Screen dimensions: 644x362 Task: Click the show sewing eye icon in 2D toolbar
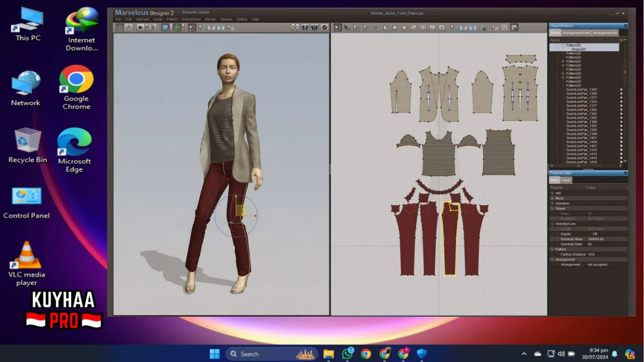pyautogui.click(x=482, y=27)
